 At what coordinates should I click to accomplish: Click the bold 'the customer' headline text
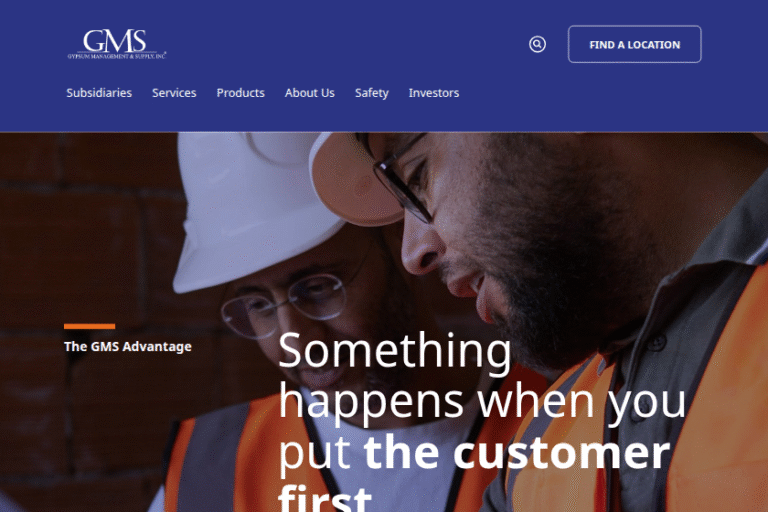click(517, 452)
